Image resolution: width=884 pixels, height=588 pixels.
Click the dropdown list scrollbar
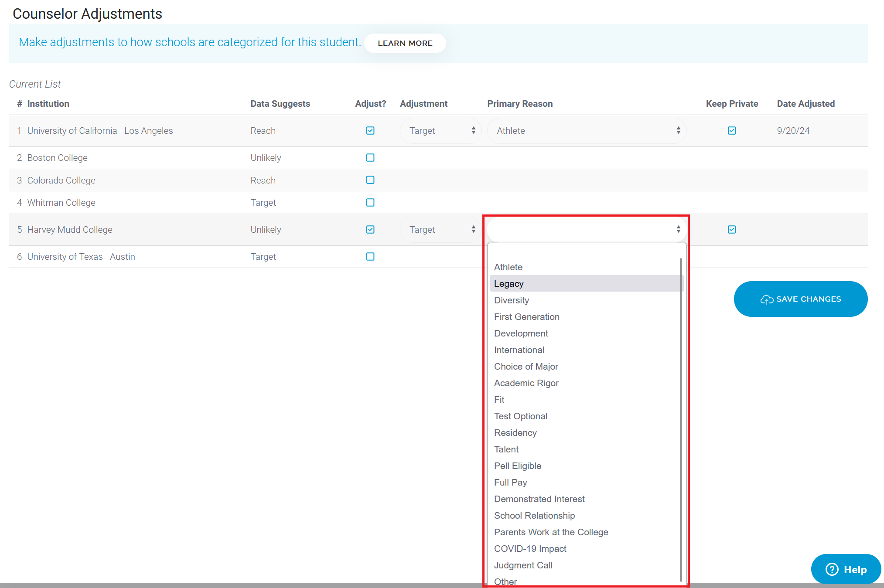coord(681,419)
